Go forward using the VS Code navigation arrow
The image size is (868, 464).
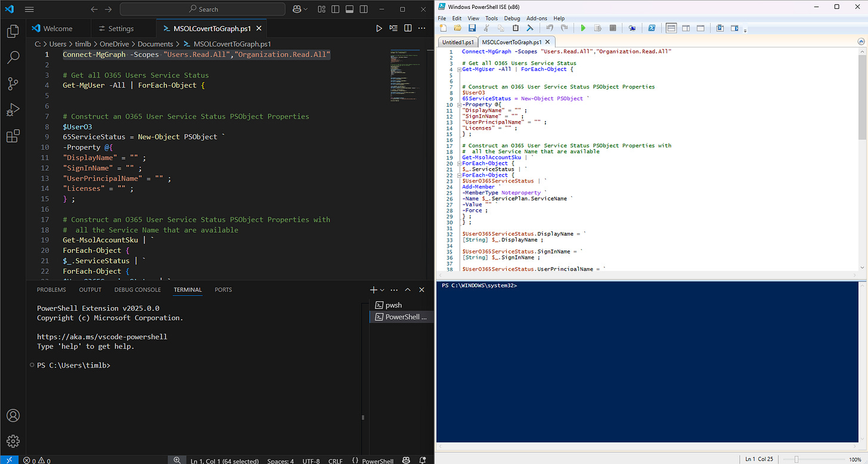pos(108,10)
